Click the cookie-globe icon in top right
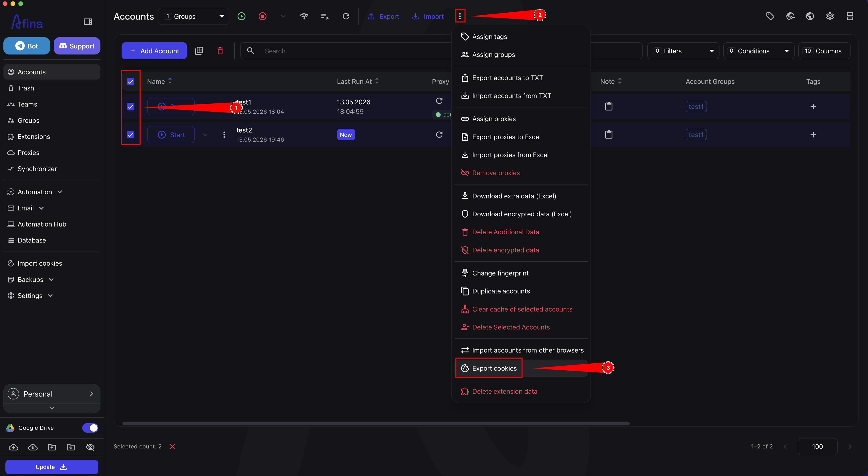 pyautogui.click(x=790, y=16)
